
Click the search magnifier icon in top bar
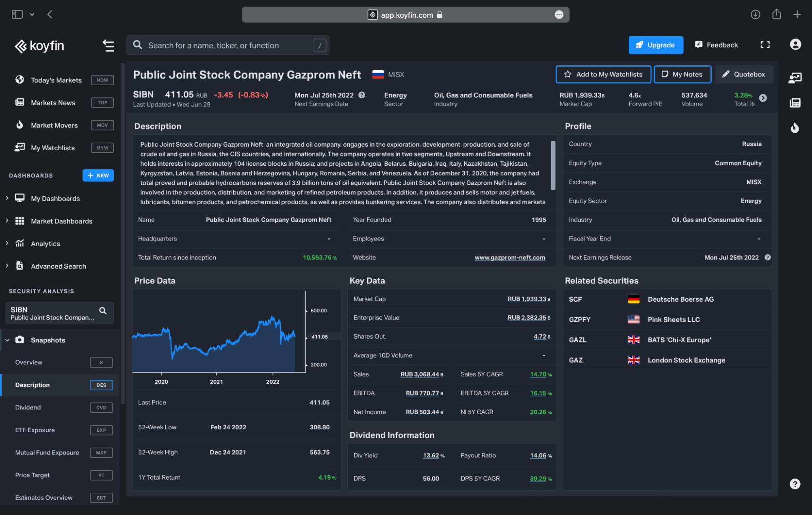pos(138,45)
